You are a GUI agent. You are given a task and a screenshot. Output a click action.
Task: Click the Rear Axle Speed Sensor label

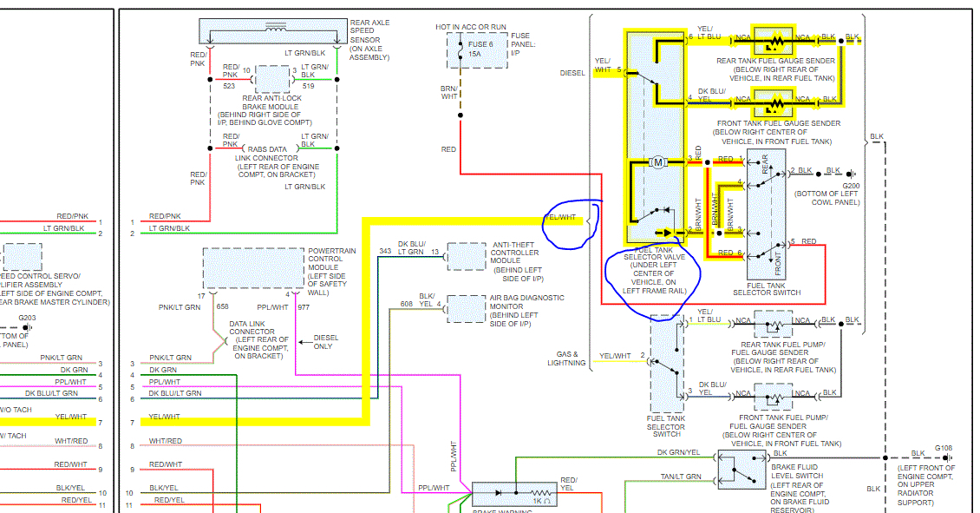click(x=369, y=40)
